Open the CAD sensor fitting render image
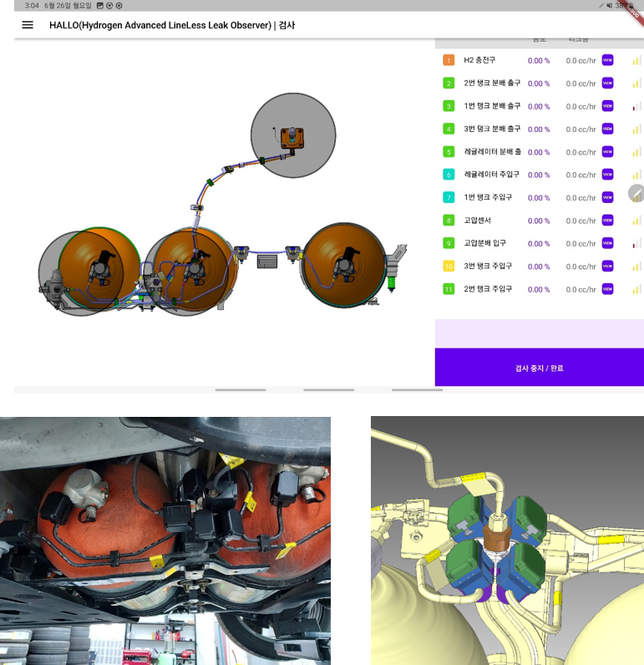The width and height of the screenshot is (644, 665). 508,541
